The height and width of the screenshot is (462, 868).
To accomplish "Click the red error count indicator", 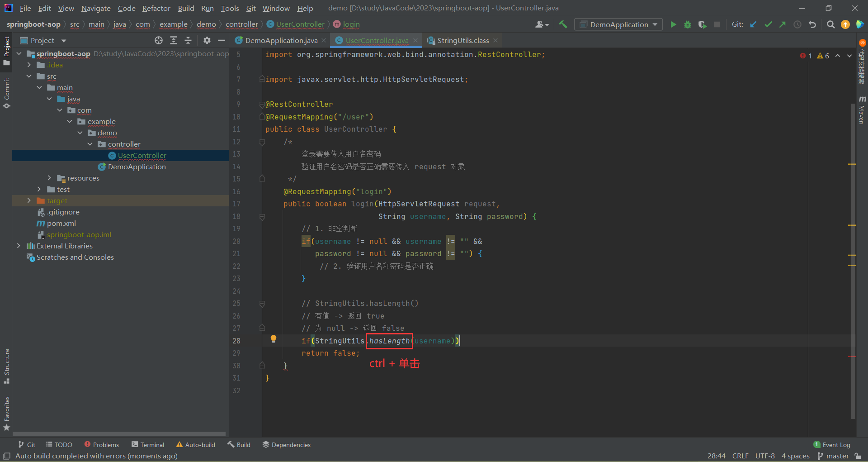I will point(806,56).
